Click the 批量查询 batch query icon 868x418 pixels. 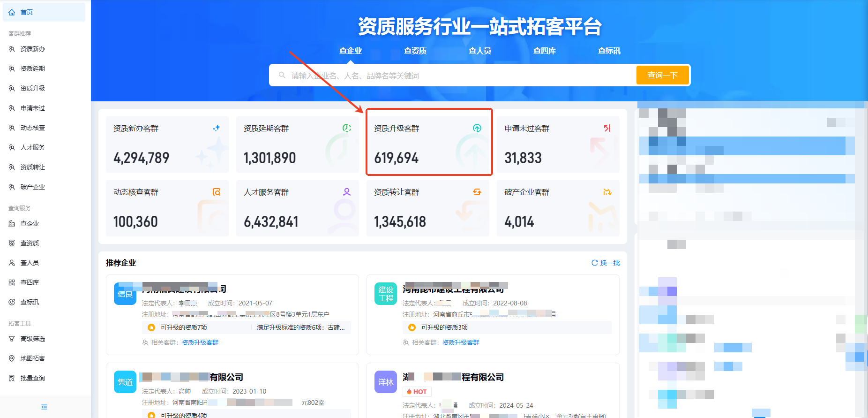pos(12,378)
